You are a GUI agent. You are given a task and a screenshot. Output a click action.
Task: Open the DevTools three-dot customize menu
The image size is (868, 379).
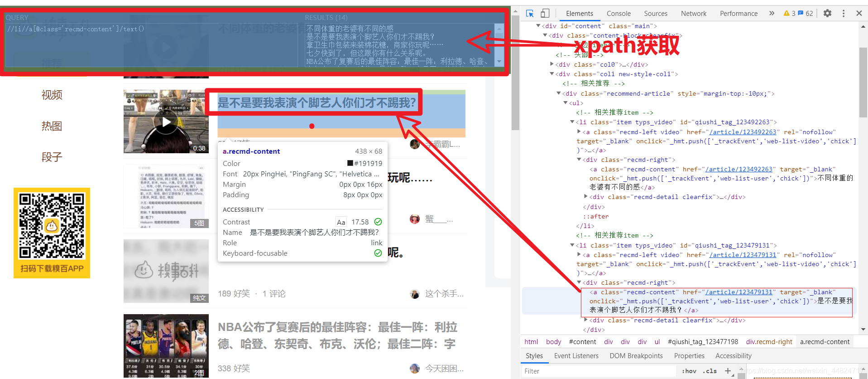pyautogui.click(x=843, y=14)
